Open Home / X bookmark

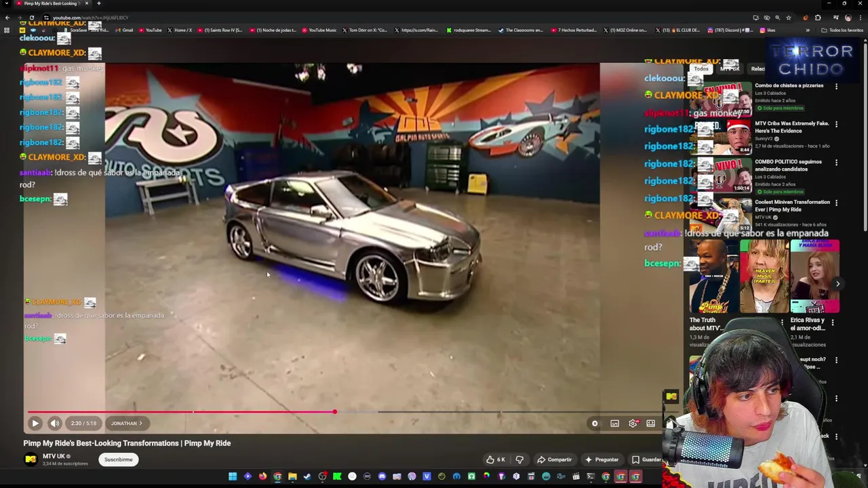click(x=180, y=30)
